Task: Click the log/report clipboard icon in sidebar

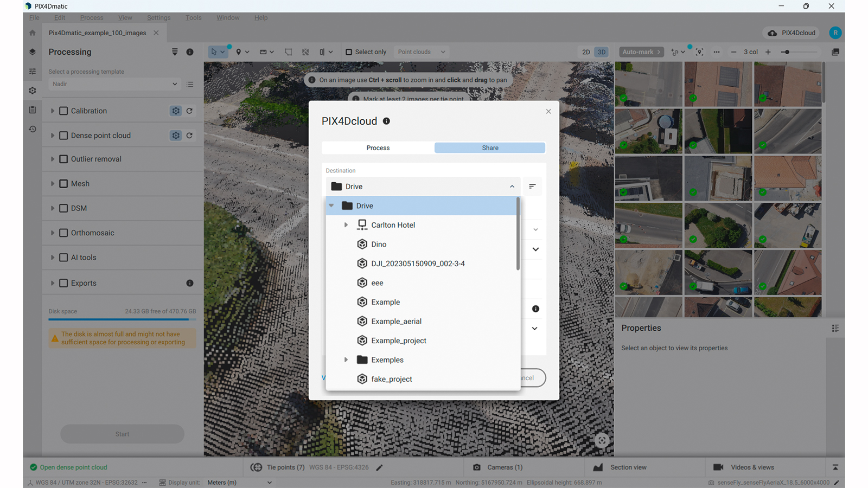Action: (x=32, y=110)
